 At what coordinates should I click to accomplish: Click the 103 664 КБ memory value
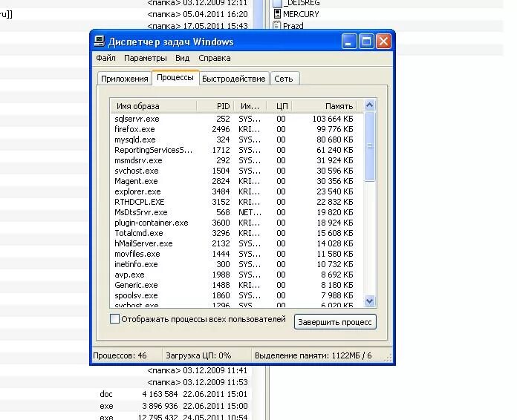333,119
